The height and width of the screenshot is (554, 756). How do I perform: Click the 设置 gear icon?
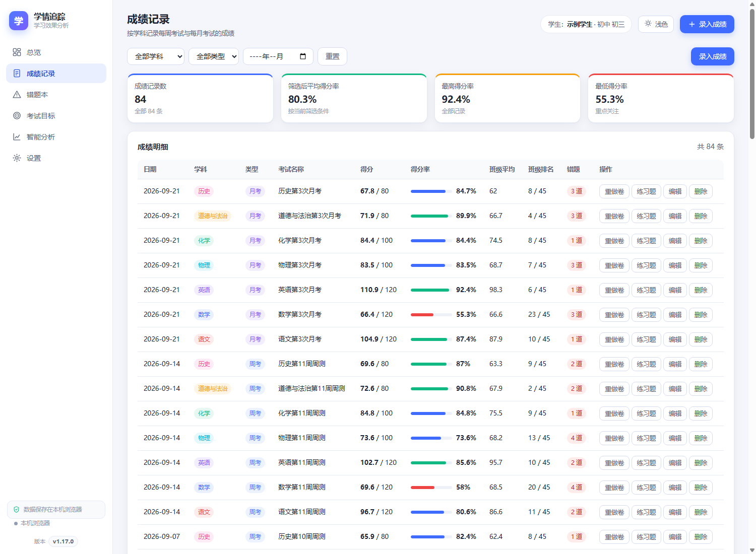17,158
